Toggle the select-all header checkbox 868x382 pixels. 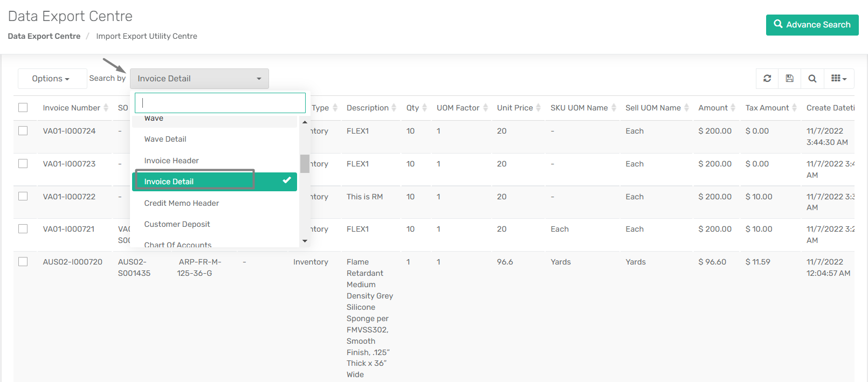(23, 107)
